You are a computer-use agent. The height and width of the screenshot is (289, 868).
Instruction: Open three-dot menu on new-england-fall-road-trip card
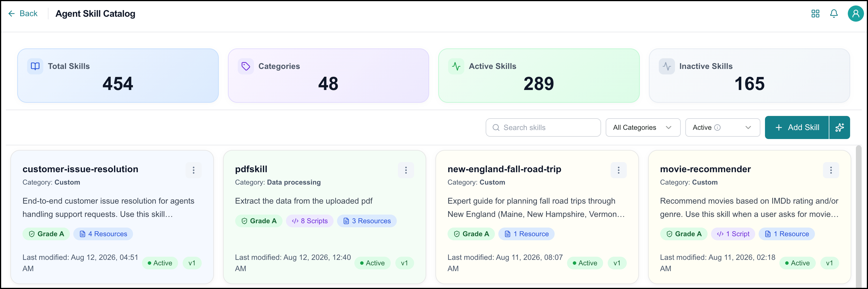click(x=618, y=170)
